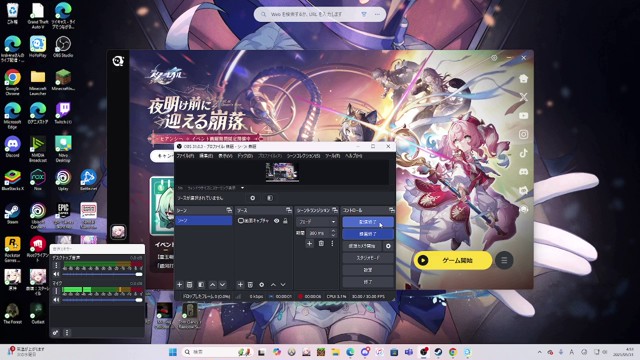This screenshot has width=640, height=360.
Task: Move the selected scene down with the arrow
Action: pos(222,284)
